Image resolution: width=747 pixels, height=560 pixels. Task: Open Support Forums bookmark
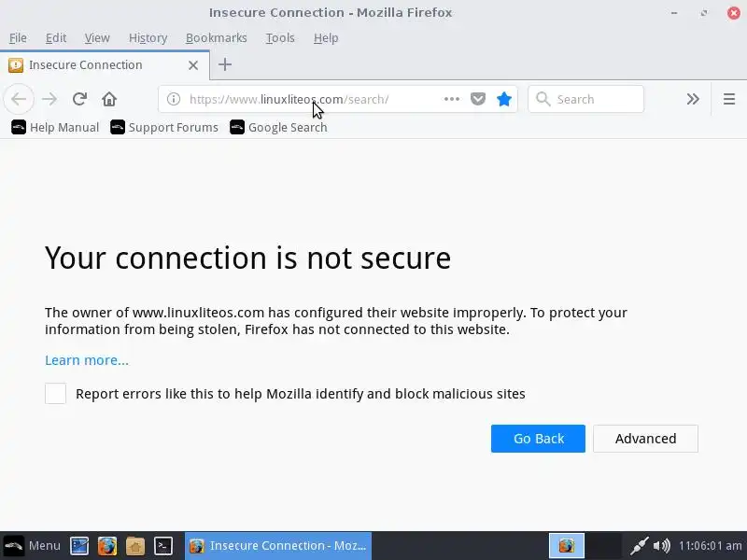tap(164, 127)
